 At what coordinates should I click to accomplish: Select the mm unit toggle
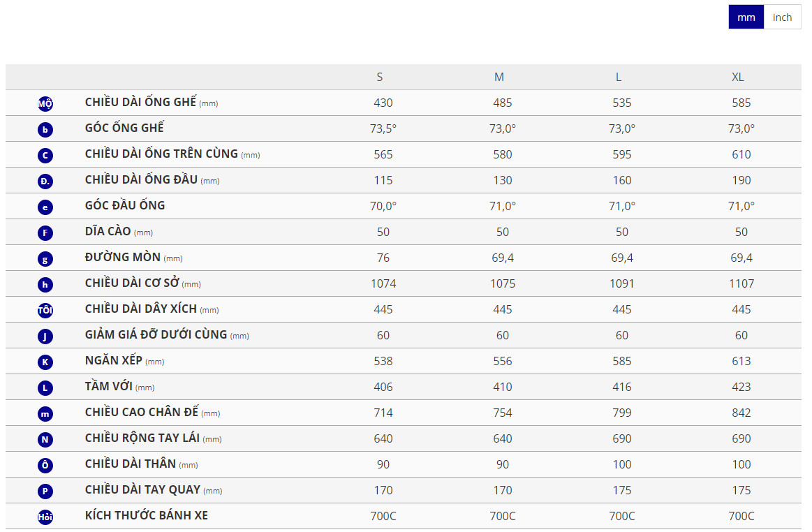[x=746, y=17]
